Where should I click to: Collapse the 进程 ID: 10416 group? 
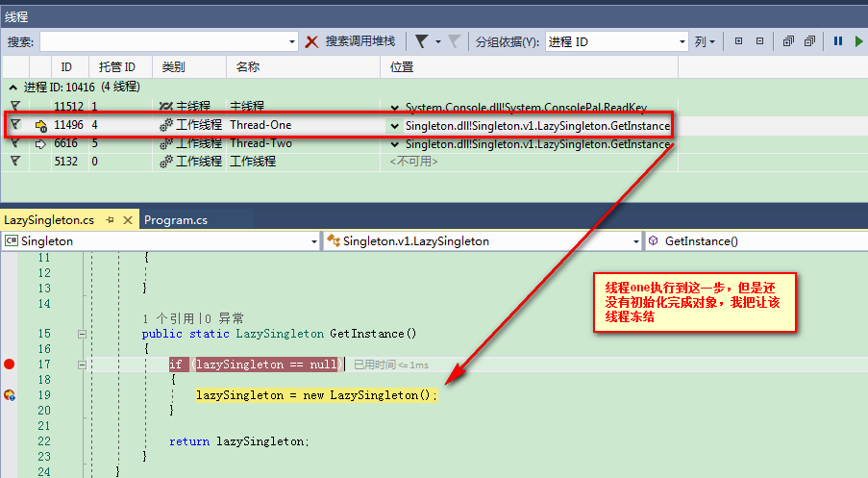13,88
